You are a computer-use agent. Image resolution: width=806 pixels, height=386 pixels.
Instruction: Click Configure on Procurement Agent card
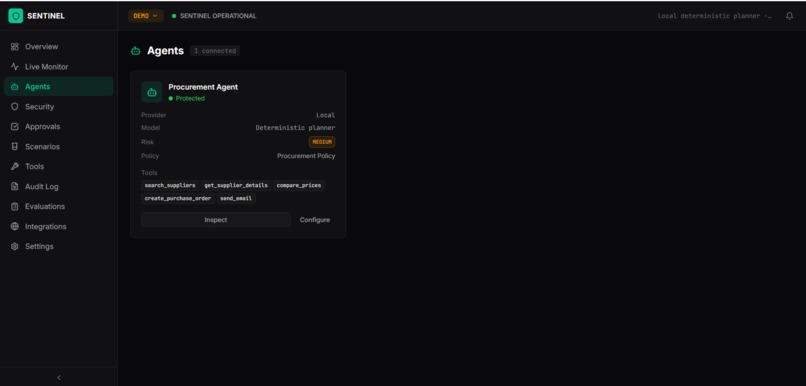[315, 220]
